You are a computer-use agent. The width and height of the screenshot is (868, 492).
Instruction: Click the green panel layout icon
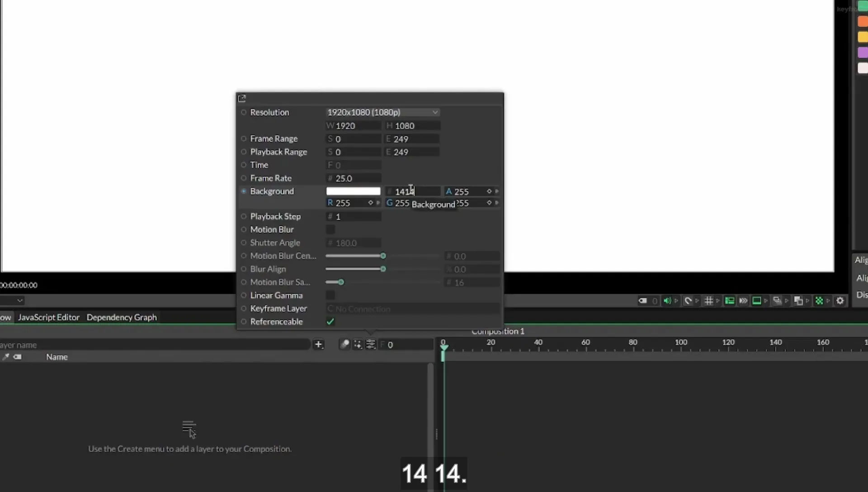pyautogui.click(x=729, y=301)
